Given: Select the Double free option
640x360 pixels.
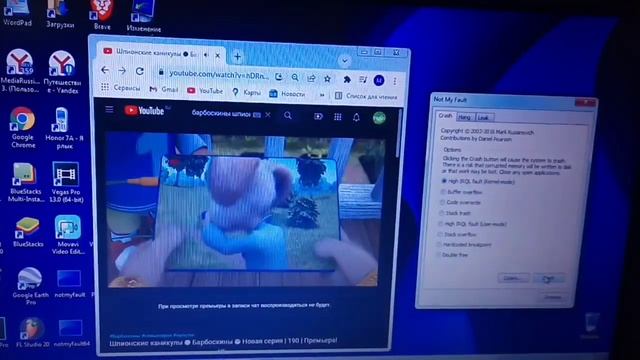Looking at the screenshot, I should tap(453, 255).
